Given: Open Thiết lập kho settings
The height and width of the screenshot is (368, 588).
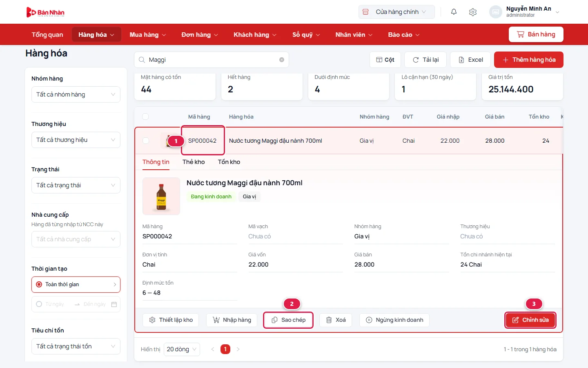Looking at the screenshot, I should tap(171, 320).
